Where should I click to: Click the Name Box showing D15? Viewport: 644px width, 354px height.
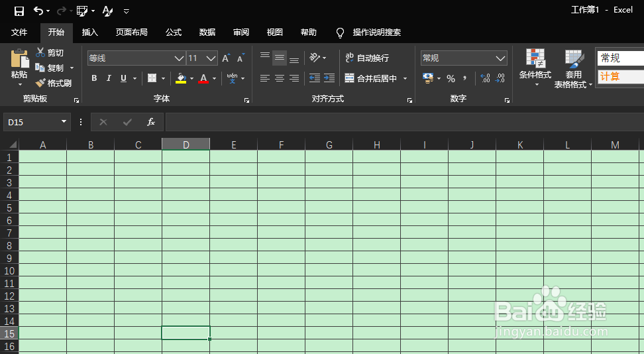tap(36, 122)
